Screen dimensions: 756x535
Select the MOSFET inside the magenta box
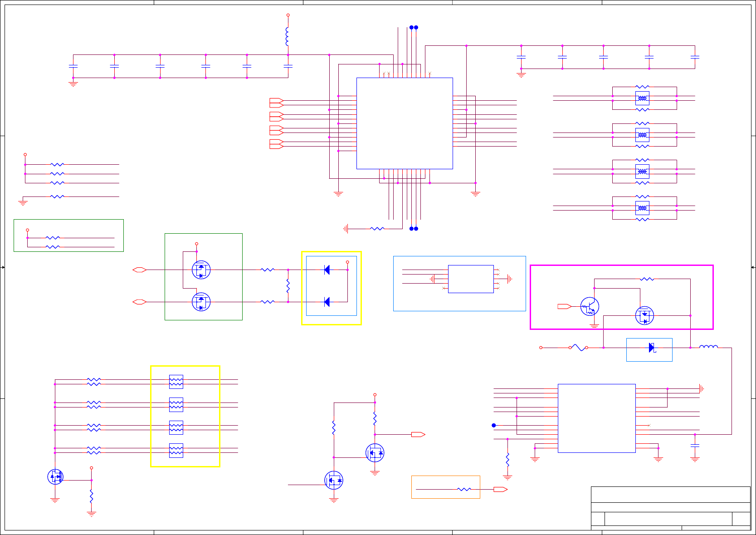pyautogui.click(x=644, y=316)
